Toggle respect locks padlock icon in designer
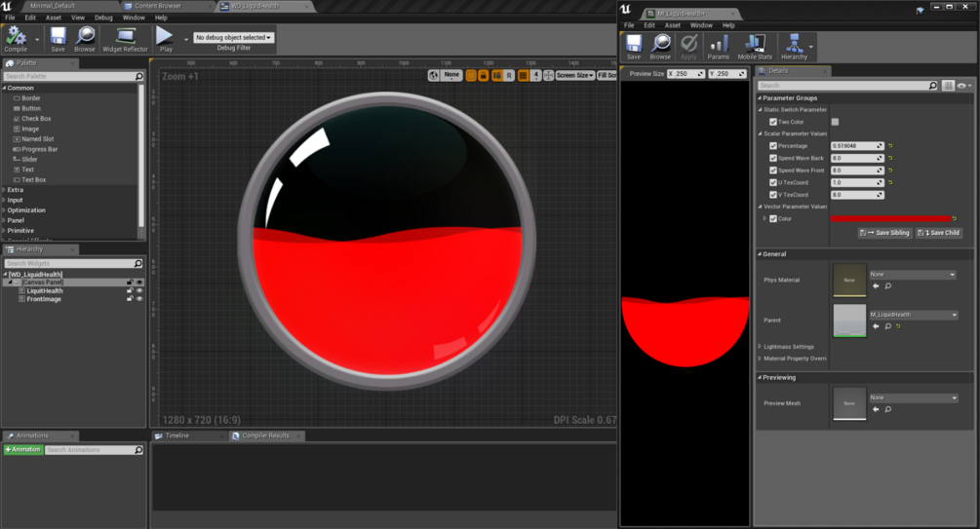Screen dimensions: 980x529 [483, 76]
